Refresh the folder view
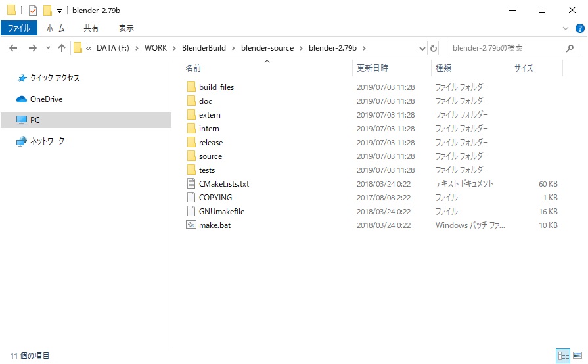The width and height of the screenshot is (588, 364). [434, 48]
